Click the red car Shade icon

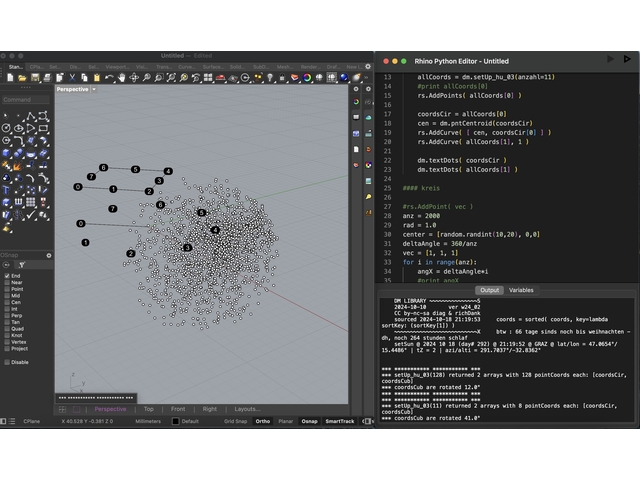pos(220,78)
